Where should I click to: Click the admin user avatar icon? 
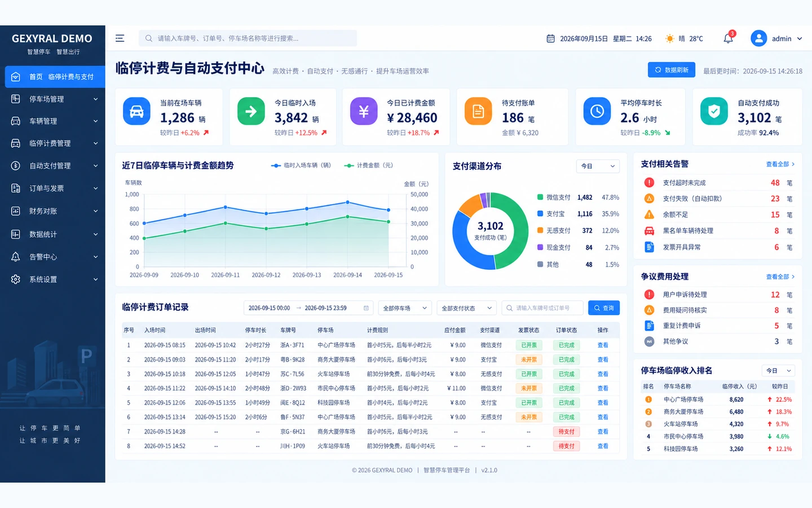click(759, 38)
